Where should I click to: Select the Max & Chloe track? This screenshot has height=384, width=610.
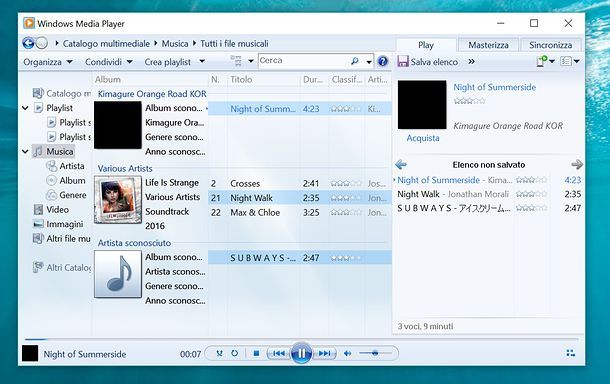point(300,212)
